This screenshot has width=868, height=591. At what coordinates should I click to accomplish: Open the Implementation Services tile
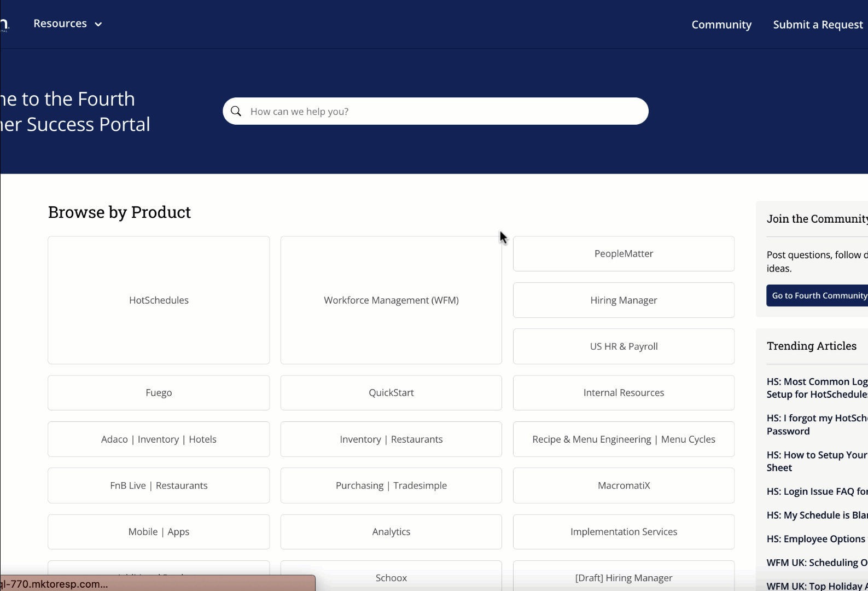pyautogui.click(x=624, y=531)
